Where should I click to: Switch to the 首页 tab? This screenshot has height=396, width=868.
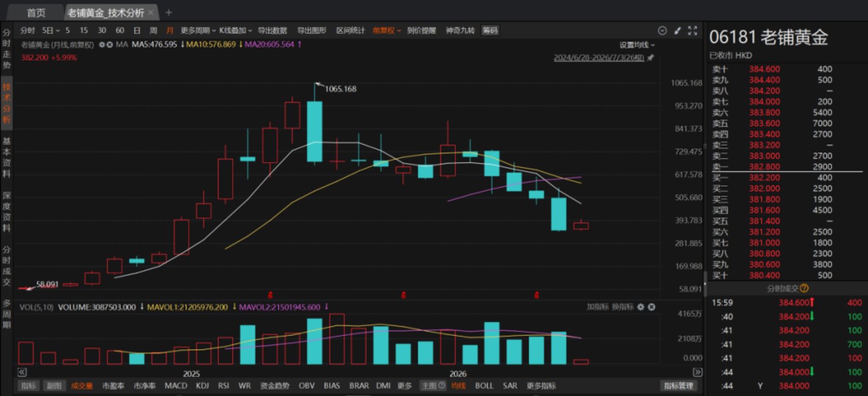[36, 13]
